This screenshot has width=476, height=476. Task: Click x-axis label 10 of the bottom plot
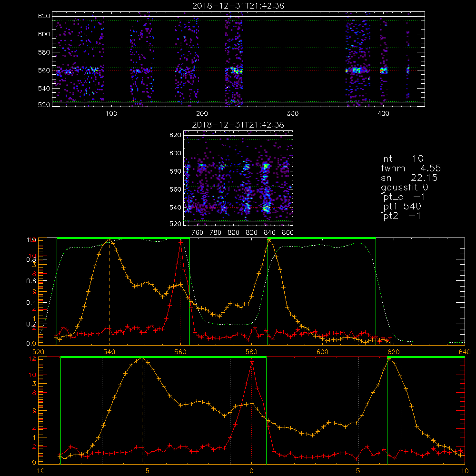pos(465,471)
